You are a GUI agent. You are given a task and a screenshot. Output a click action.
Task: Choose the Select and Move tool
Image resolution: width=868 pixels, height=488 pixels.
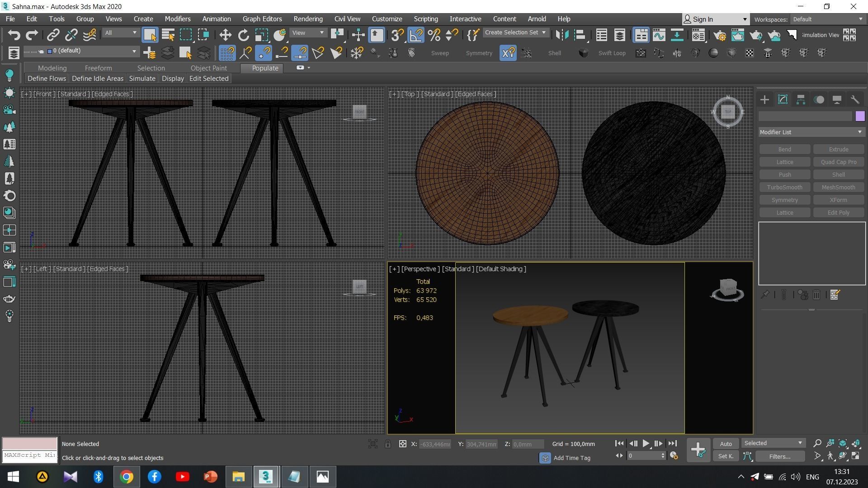coord(225,35)
